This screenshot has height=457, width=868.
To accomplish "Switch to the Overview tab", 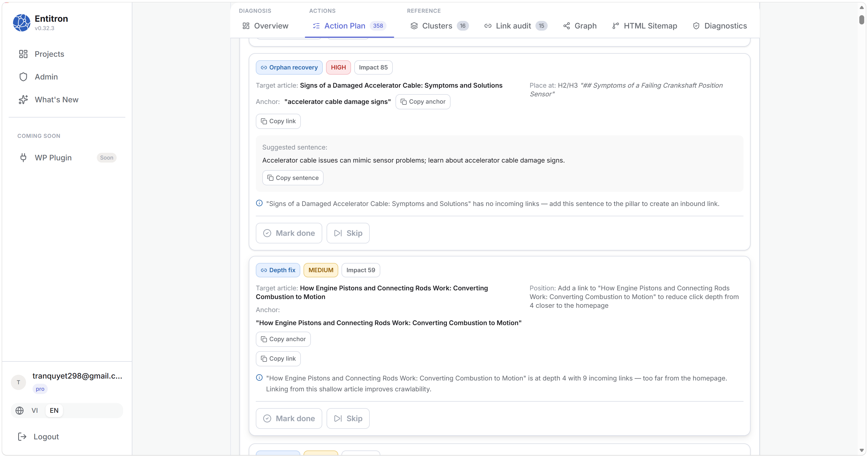I will pos(265,26).
